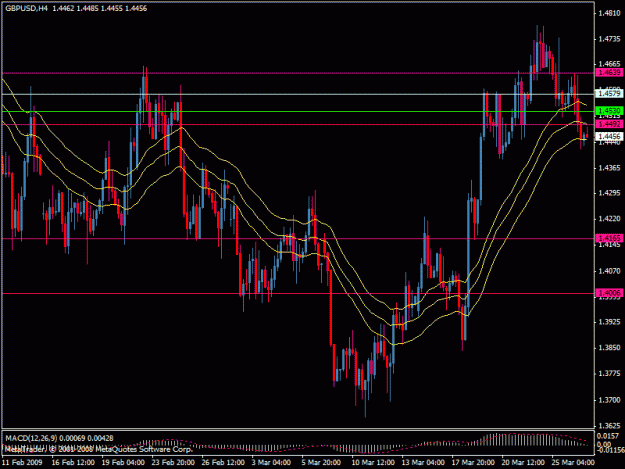The width and height of the screenshot is (625, 469).
Task: Click the 16 Feb 12:00 time label
Action: [x=73, y=463]
